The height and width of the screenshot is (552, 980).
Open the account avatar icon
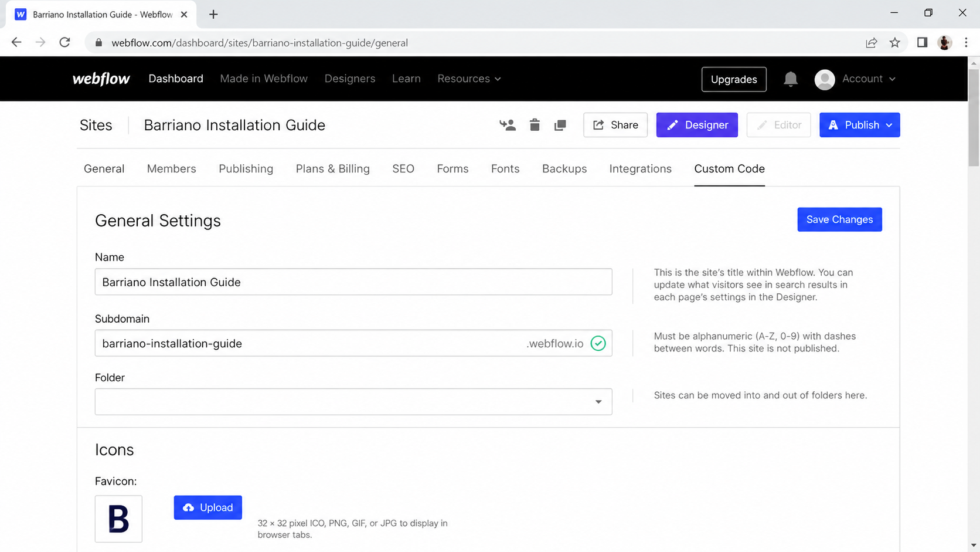pyautogui.click(x=825, y=79)
